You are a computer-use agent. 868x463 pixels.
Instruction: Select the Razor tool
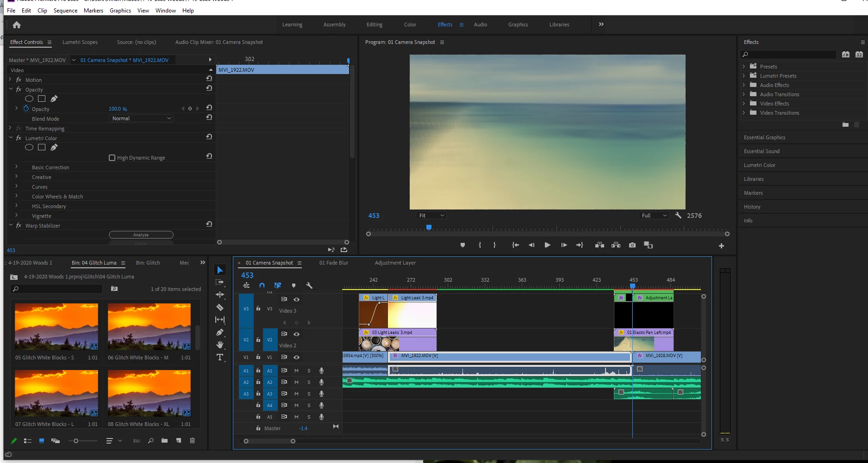[220, 307]
